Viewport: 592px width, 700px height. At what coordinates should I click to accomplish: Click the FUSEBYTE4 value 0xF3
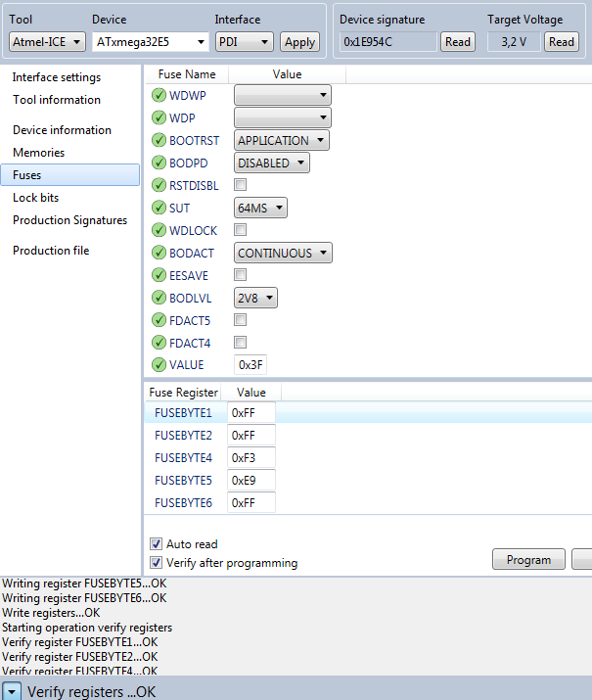coord(251,457)
